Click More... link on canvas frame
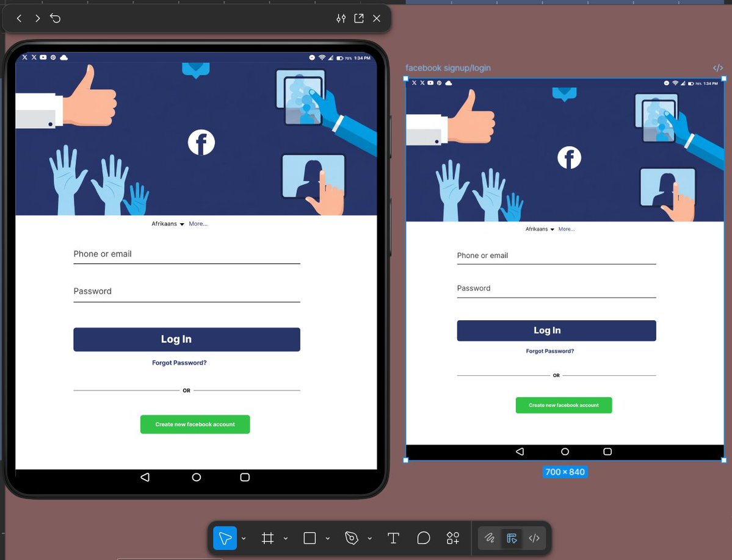 (x=567, y=229)
